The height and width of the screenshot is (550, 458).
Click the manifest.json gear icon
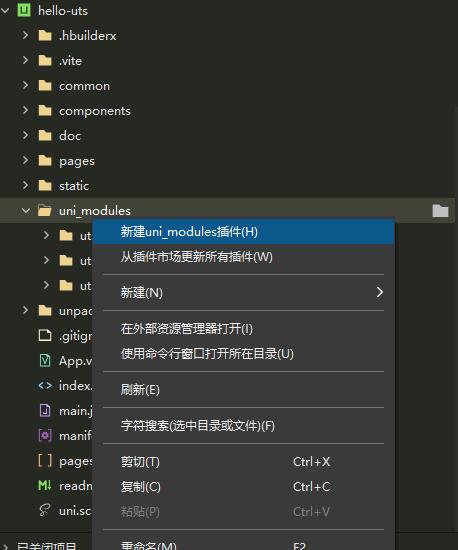click(45, 436)
